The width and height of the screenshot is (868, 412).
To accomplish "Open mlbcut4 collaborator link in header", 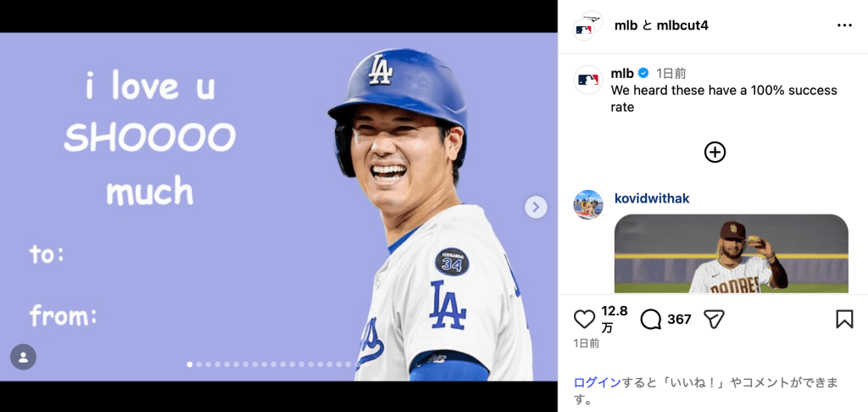I will point(682,25).
